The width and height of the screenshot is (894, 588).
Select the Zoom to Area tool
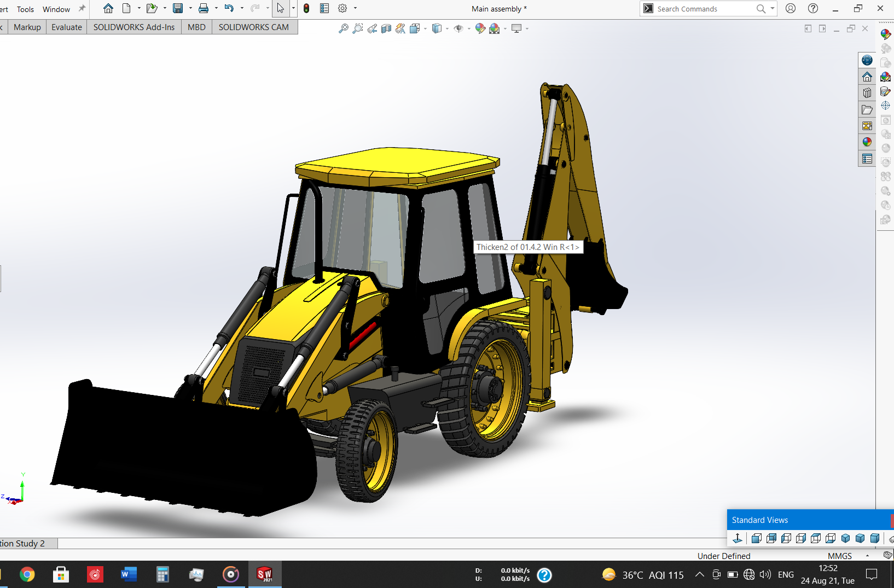(358, 28)
